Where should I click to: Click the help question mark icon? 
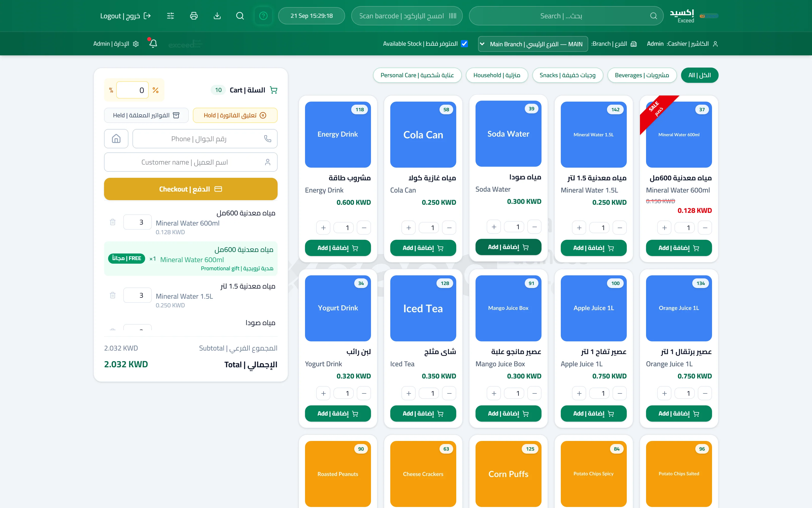click(x=263, y=16)
